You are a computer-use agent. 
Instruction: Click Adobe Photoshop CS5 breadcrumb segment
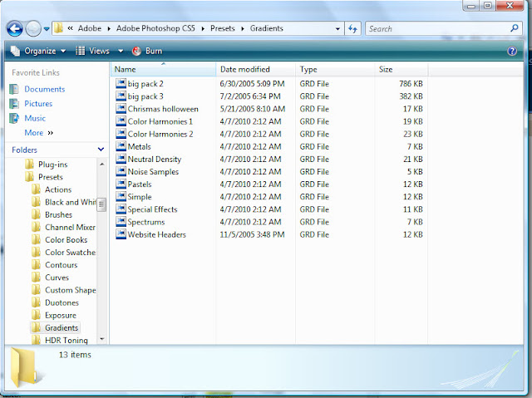point(155,28)
